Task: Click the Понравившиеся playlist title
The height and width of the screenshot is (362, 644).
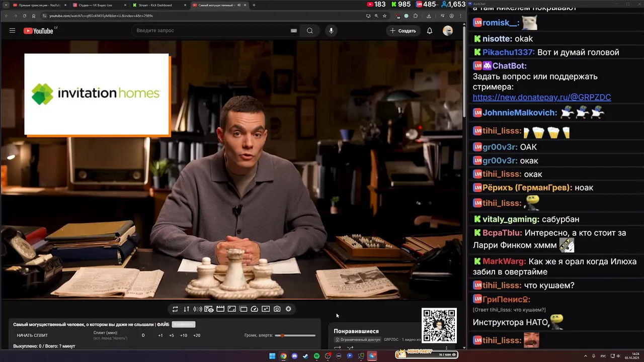Action: tap(356, 331)
